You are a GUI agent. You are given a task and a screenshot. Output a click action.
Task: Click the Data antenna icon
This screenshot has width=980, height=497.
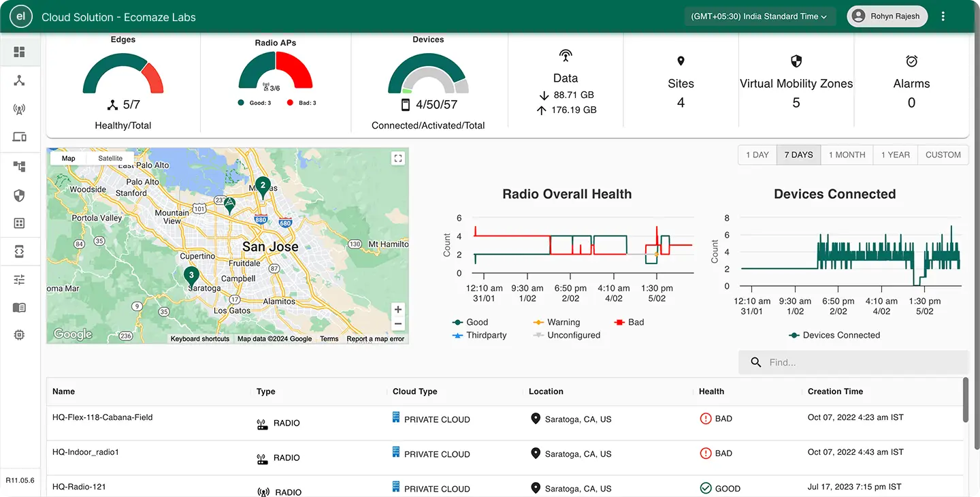[566, 56]
